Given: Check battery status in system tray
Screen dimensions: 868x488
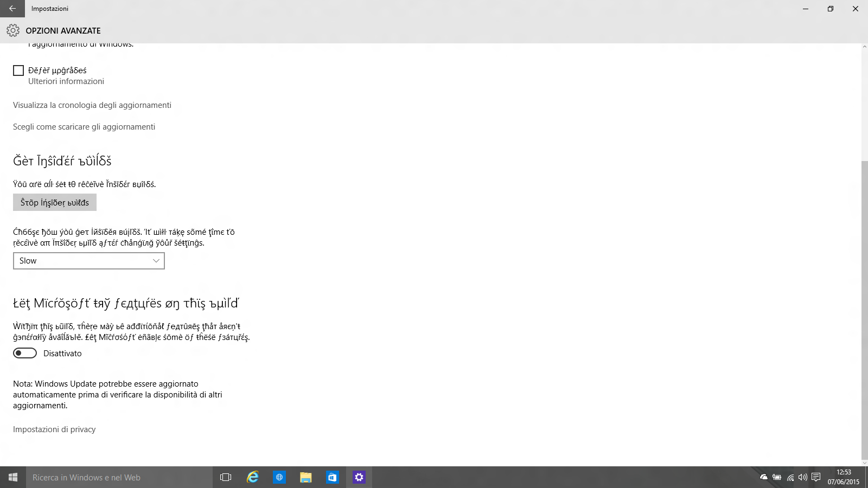Looking at the screenshot, I should point(777,477).
